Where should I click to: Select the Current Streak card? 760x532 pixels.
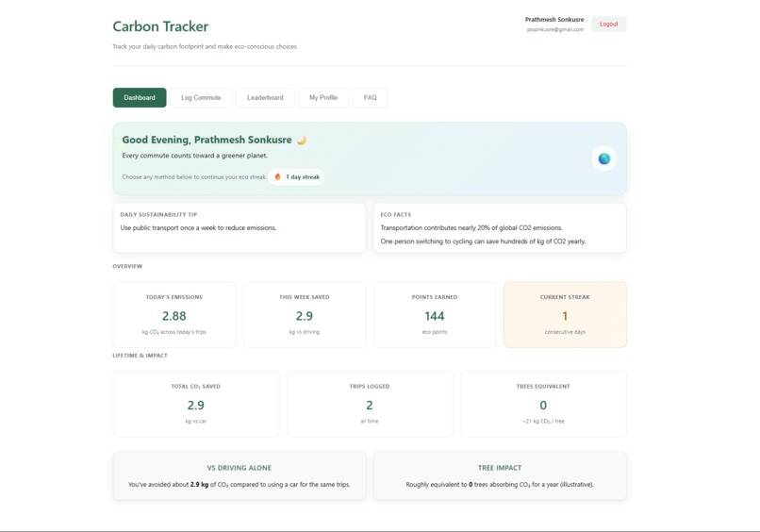(x=565, y=315)
